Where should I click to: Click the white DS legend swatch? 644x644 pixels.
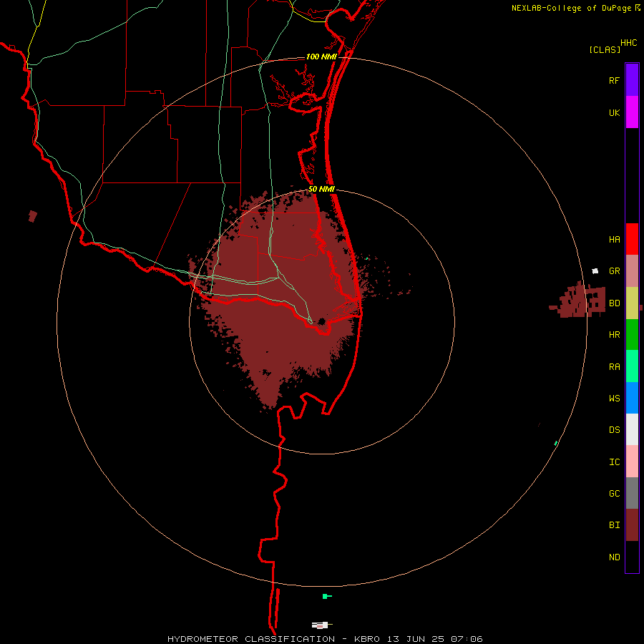click(x=632, y=429)
